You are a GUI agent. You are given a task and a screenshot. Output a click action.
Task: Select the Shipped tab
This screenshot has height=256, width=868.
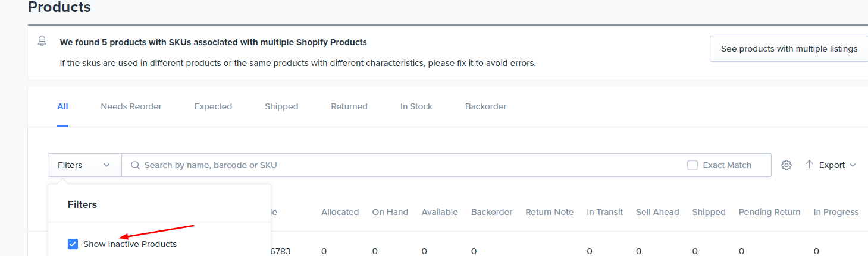[x=281, y=106]
